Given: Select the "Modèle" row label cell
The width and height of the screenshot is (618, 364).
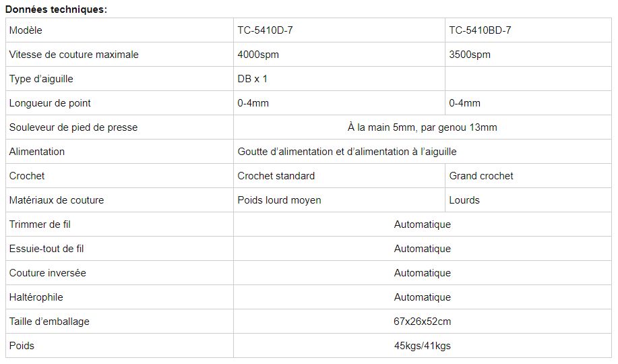Looking at the screenshot, I should pyautogui.click(x=26, y=30).
